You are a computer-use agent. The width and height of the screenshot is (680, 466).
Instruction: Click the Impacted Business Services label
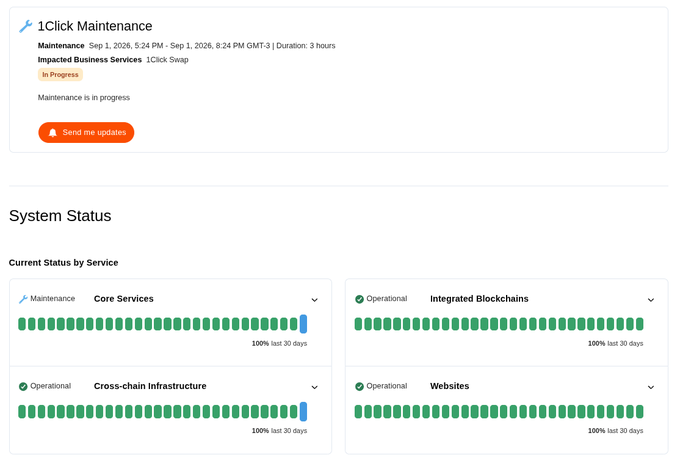(90, 60)
